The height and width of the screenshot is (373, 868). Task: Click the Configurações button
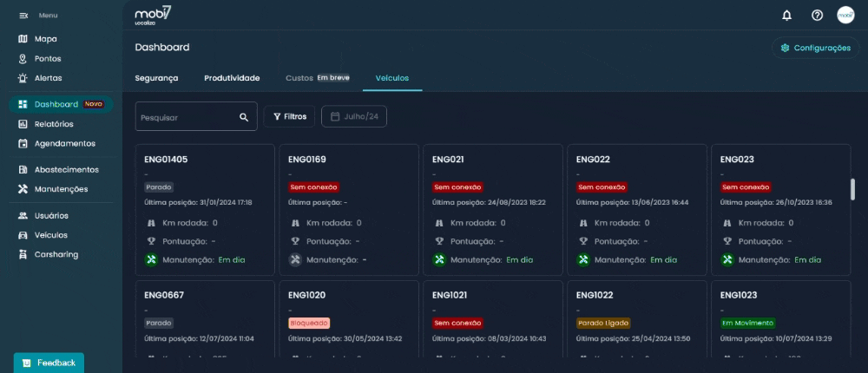[815, 48]
